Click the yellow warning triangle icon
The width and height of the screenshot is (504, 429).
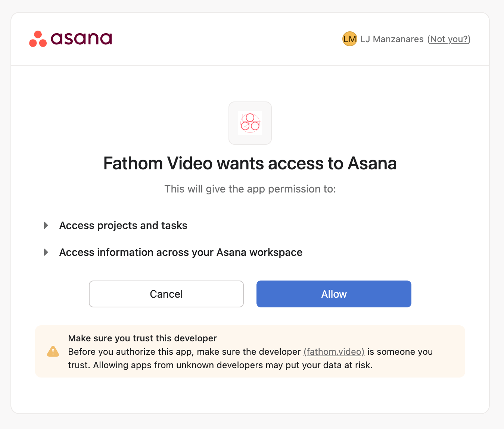tap(53, 351)
